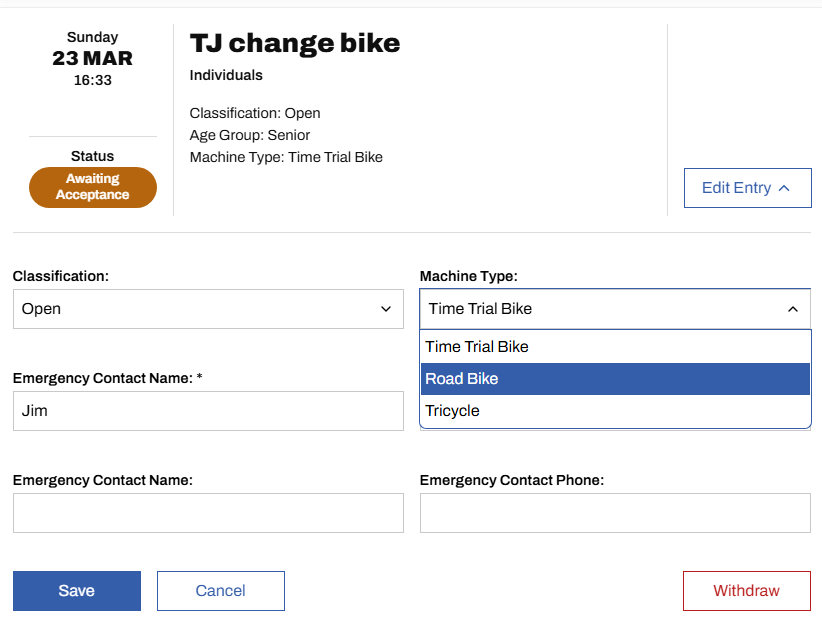822x624 pixels.
Task: Cancel editing the entry
Action: click(221, 591)
